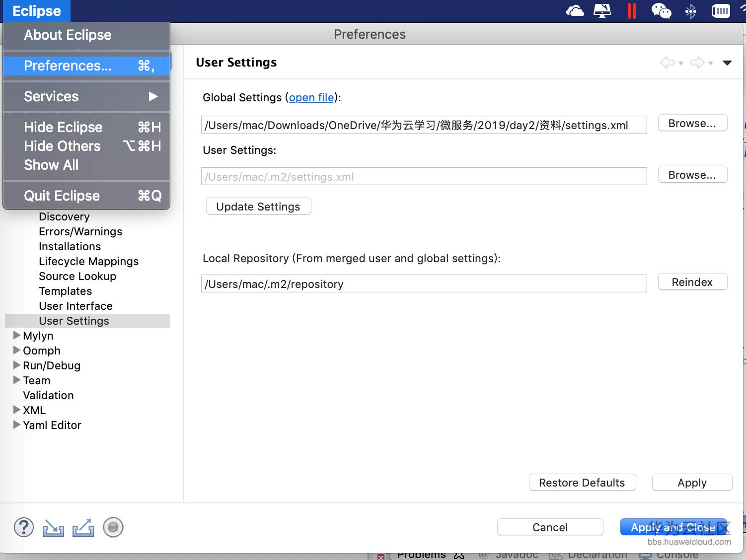The image size is (746, 560).
Task: Choose About Eclipse menu item
Action: 86,35
